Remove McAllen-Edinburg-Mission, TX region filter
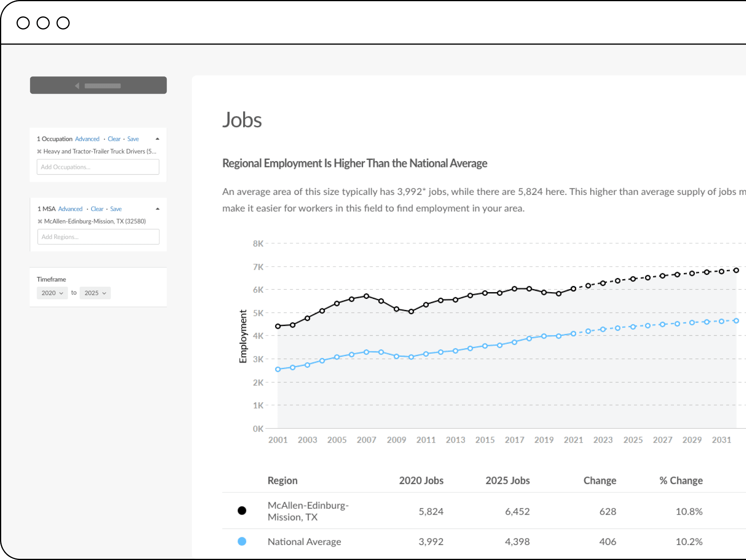746x560 pixels. [40, 222]
